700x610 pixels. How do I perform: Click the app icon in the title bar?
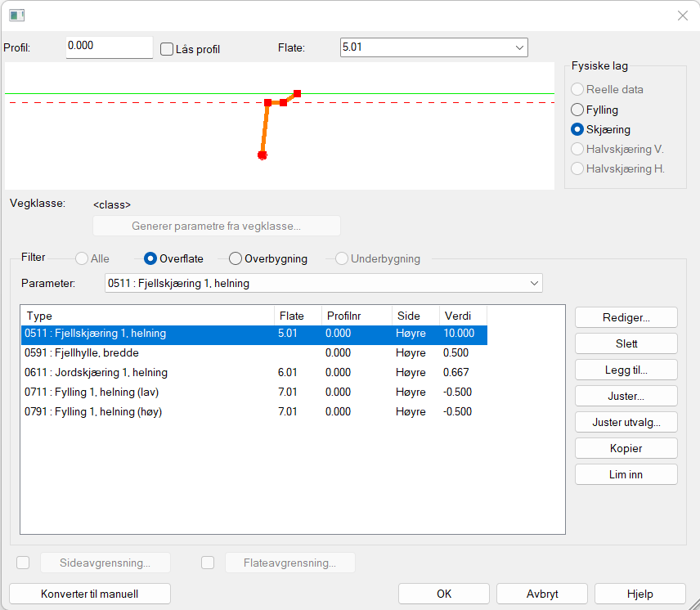[x=16, y=15]
